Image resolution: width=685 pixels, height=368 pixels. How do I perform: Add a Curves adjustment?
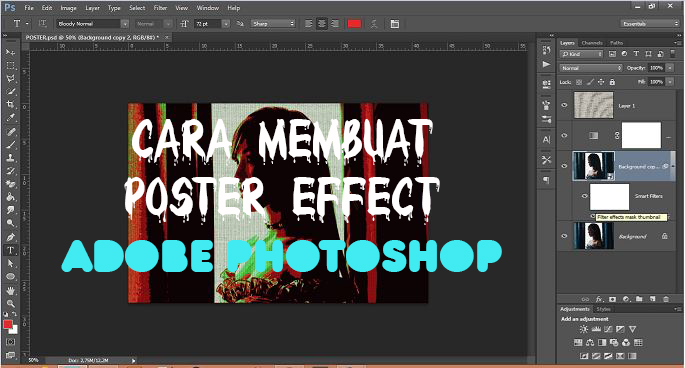click(608, 329)
